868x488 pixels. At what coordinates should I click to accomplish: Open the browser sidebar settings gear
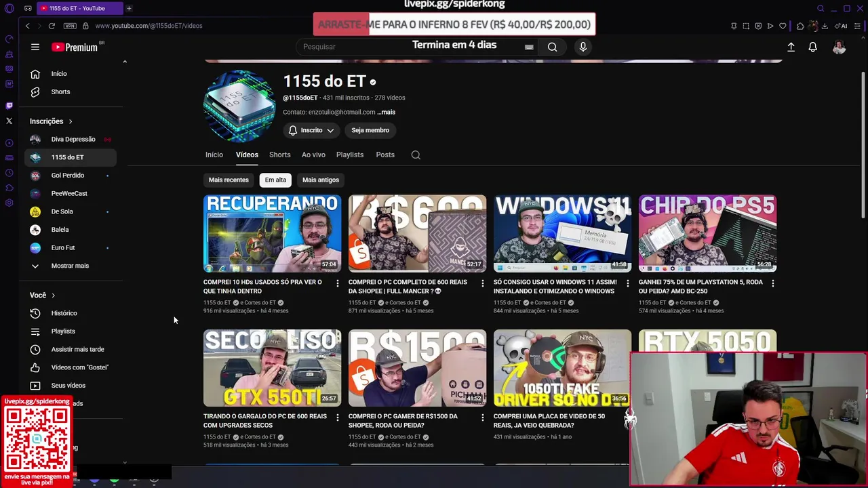point(9,203)
